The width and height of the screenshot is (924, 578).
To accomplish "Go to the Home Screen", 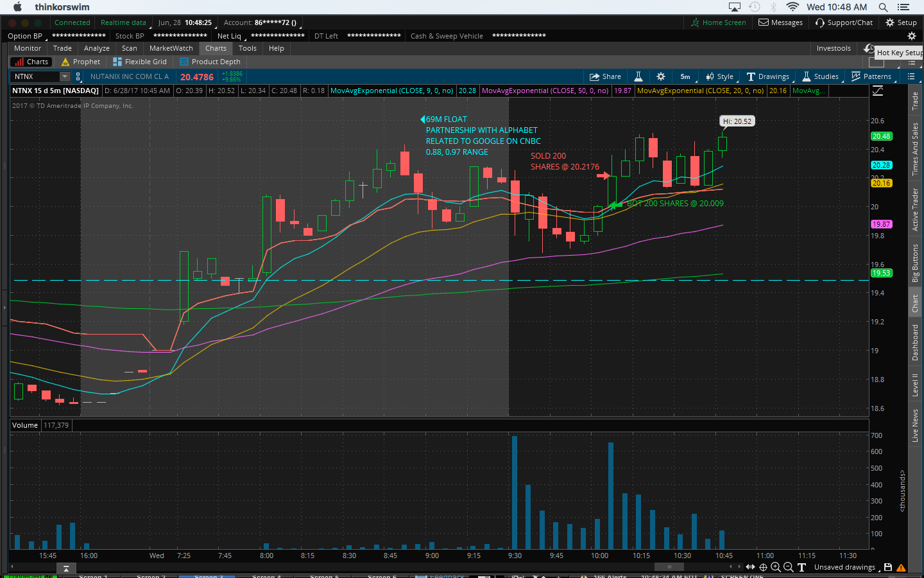I will click(718, 22).
